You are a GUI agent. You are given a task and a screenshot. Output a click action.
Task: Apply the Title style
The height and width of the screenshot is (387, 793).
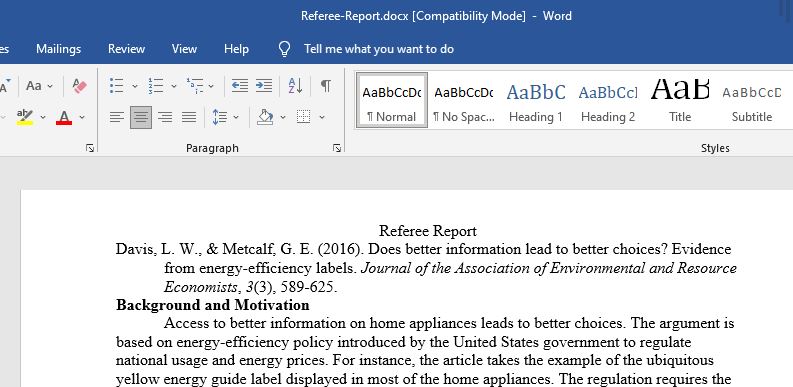click(x=680, y=100)
